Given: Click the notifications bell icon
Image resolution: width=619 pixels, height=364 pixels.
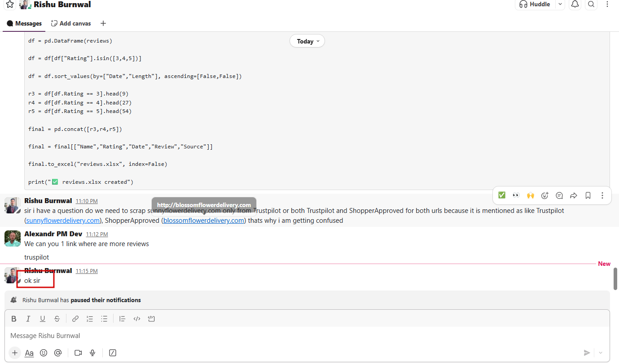Looking at the screenshot, I should coord(575,4).
